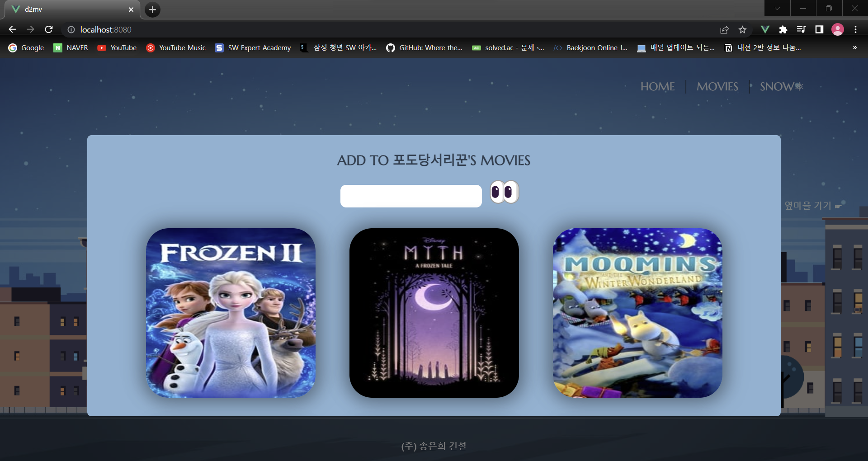Open the Baekjoon Online Judge bookmark
This screenshot has height=461, width=868.
pos(590,47)
